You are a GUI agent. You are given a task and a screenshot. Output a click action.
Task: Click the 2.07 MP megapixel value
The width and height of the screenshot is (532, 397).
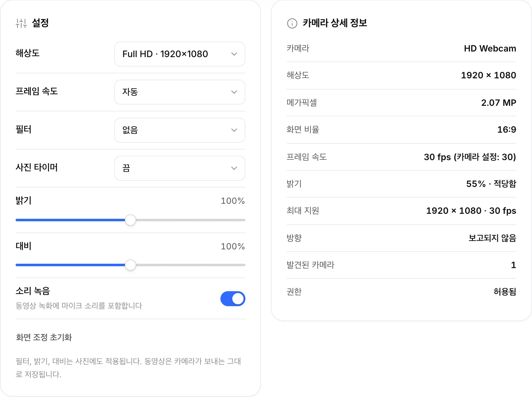(x=499, y=103)
